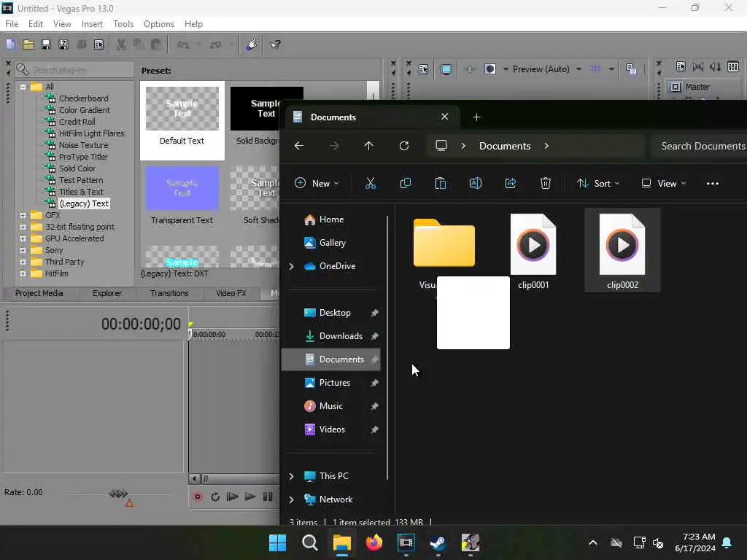Click the Overlays grid icon in preview

pyautogui.click(x=595, y=69)
